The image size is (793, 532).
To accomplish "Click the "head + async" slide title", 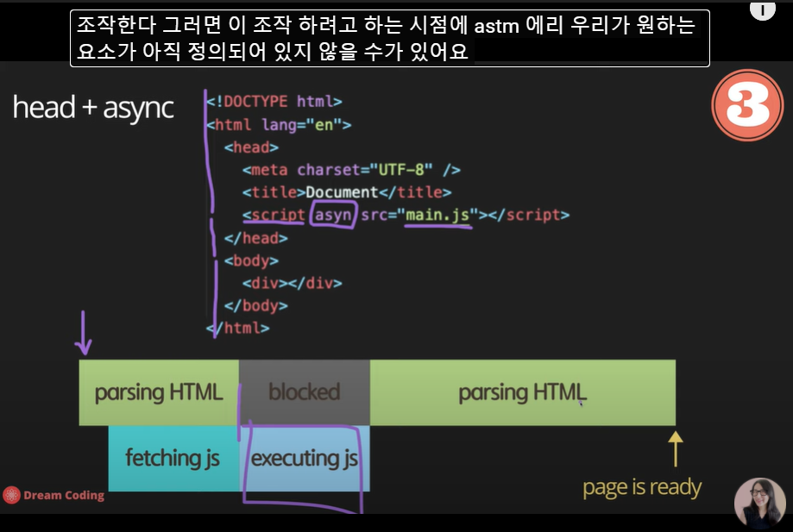I will pos(93,108).
